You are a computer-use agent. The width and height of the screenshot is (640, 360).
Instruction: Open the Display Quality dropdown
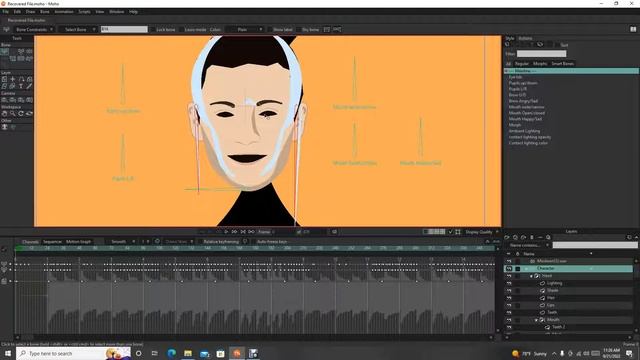482,232
